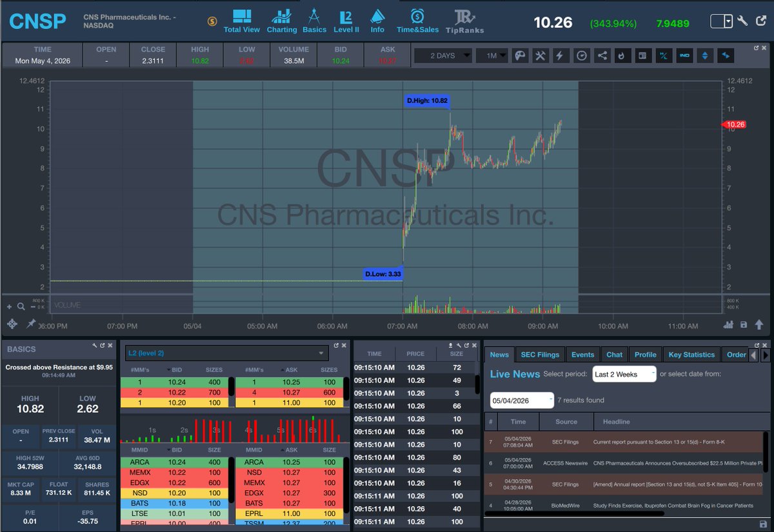774x532 pixels.
Task: Click the flame icon in chart toolbar
Action: pos(622,55)
